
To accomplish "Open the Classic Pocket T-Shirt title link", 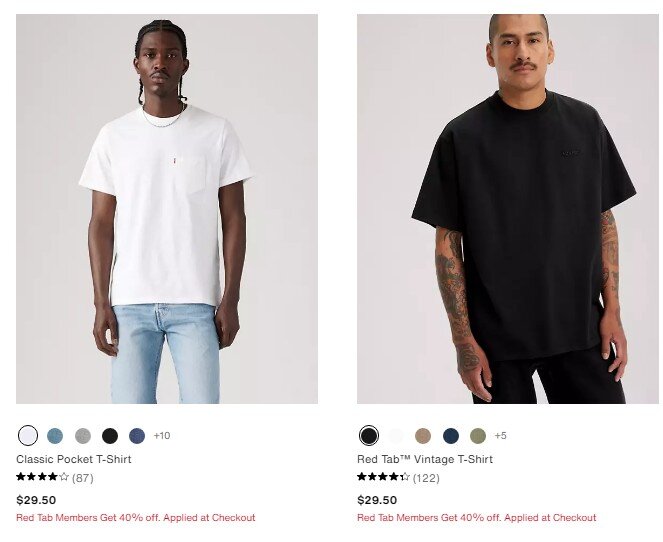I will point(74,459).
